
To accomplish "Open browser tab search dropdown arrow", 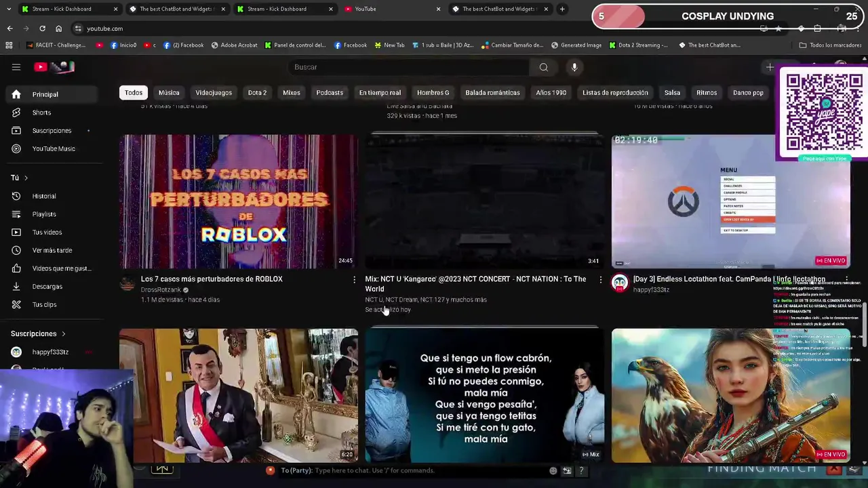I will (x=8, y=9).
